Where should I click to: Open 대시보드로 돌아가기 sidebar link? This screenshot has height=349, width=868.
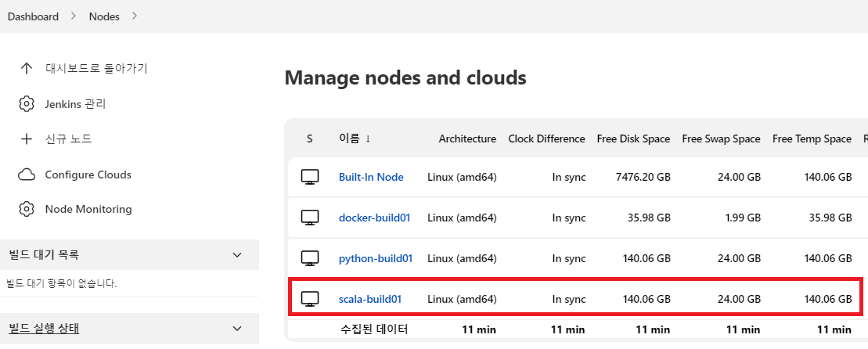pos(96,69)
